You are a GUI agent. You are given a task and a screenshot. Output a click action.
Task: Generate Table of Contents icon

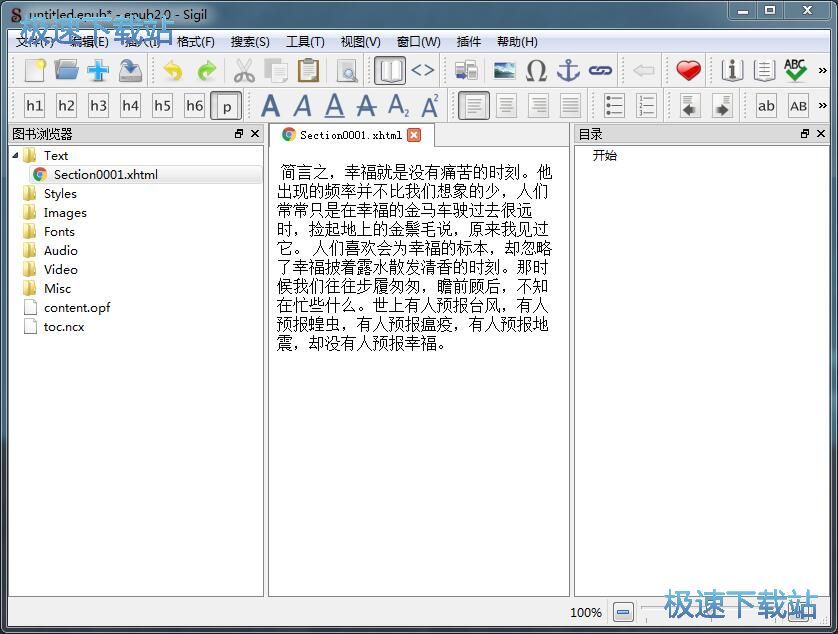tap(764, 70)
